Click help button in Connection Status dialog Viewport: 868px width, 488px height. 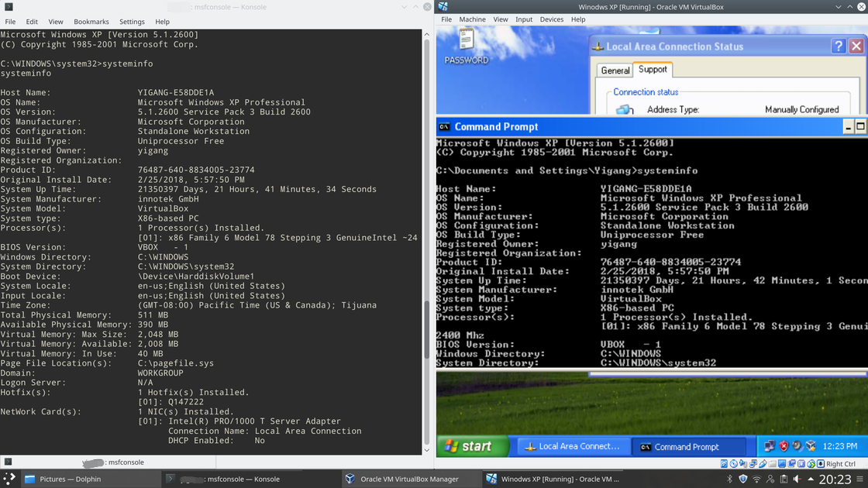tap(839, 46)
